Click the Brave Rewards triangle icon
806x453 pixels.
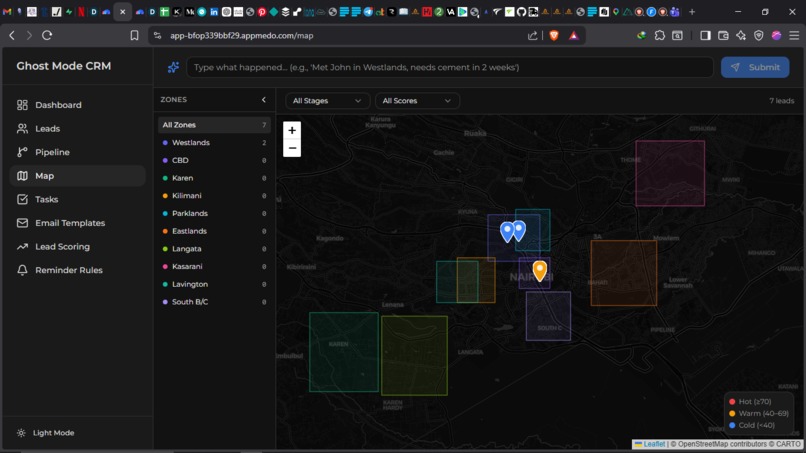pyautogui.click(x=574, y=35)
